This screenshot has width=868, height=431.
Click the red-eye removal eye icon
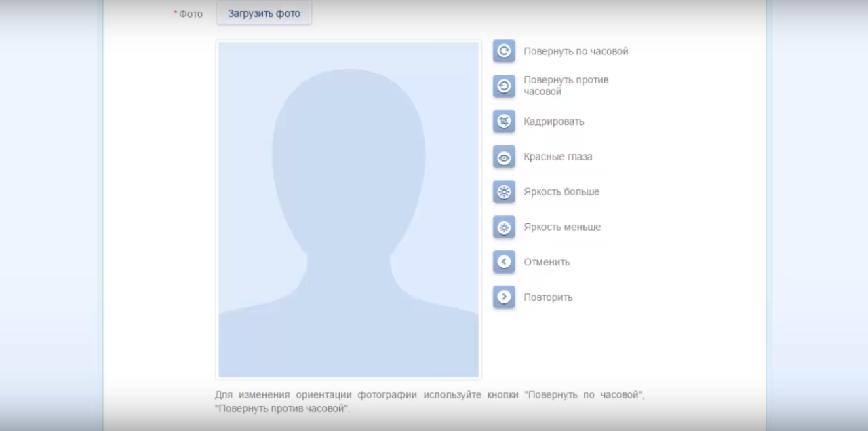504,157
